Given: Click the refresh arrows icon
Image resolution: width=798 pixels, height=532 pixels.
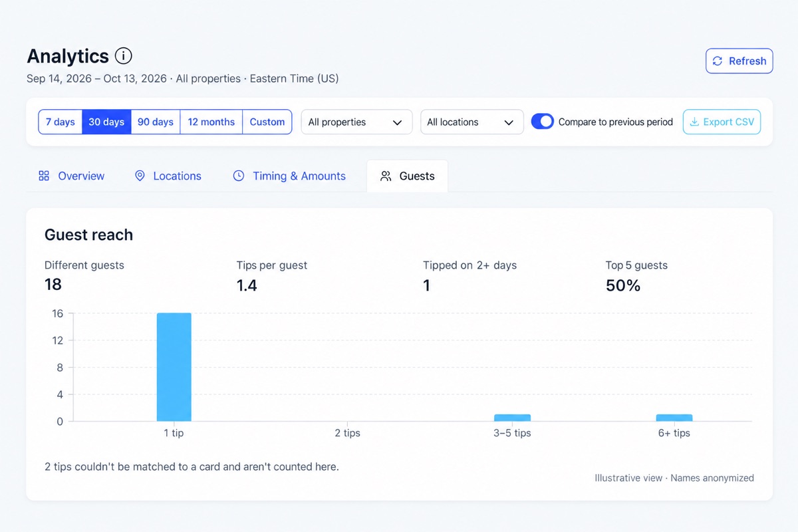Looking at the screenshot, I should tap(718, 61).
